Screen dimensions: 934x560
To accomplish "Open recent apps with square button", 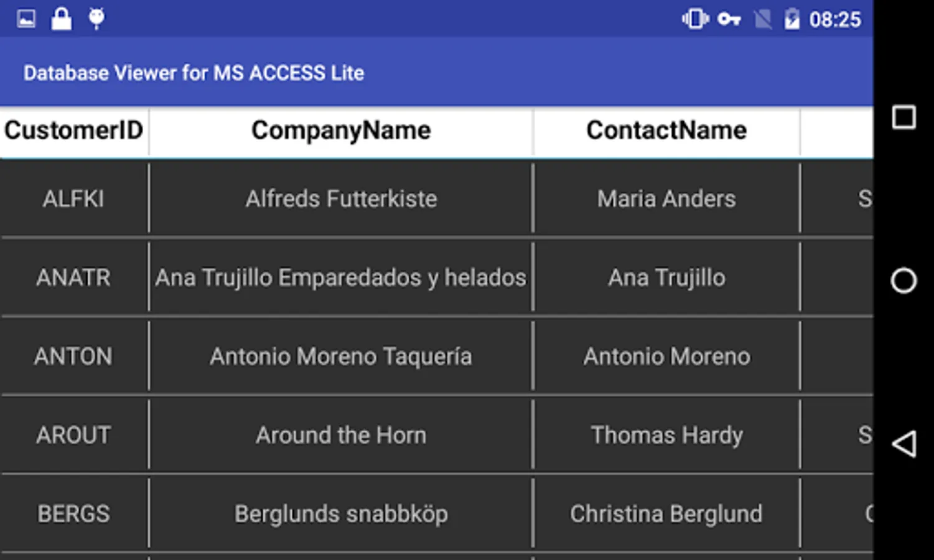I will 904,117.
